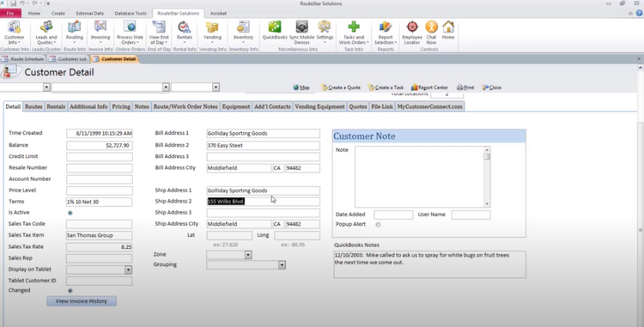This screenshot has width=644, height=327.
Task: Open the File ribbon tab
Action: (x=10, y=13)
